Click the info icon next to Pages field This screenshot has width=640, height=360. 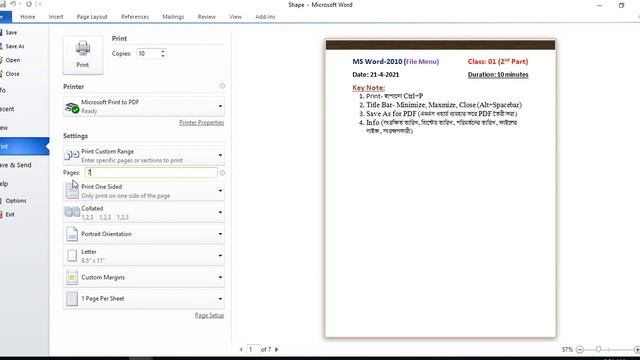tap(222, 173)
